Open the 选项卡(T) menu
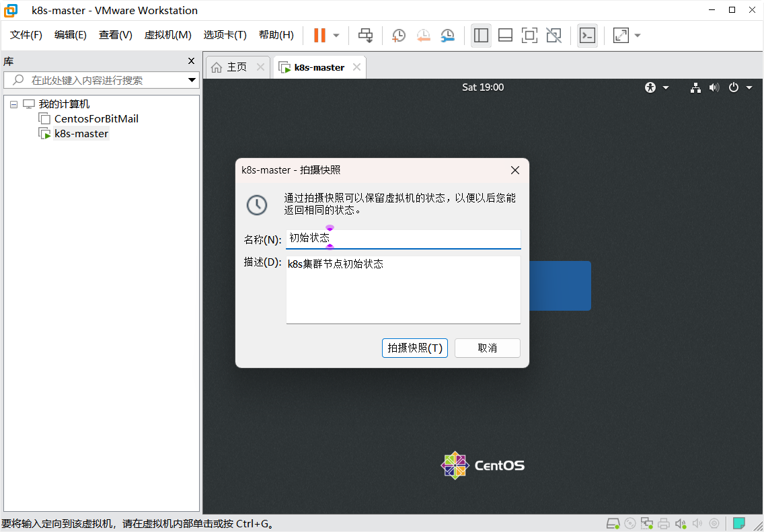This screenshot has width=764, height=532. coord(225,35)
